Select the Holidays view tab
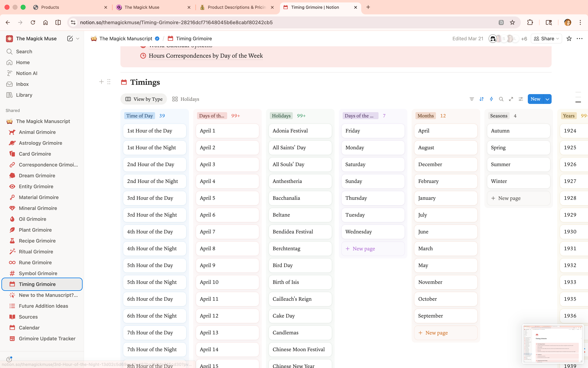This screenshot has width=588, height=368. [x=186, y=99]
